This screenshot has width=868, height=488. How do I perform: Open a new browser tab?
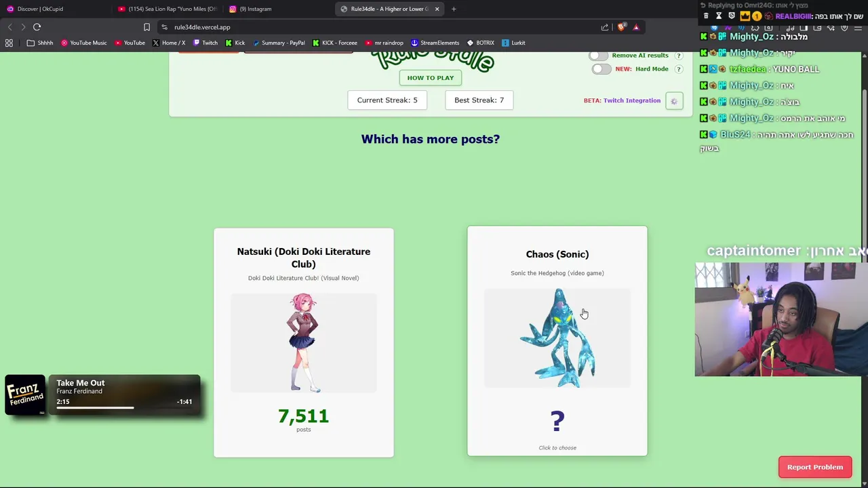454,9
